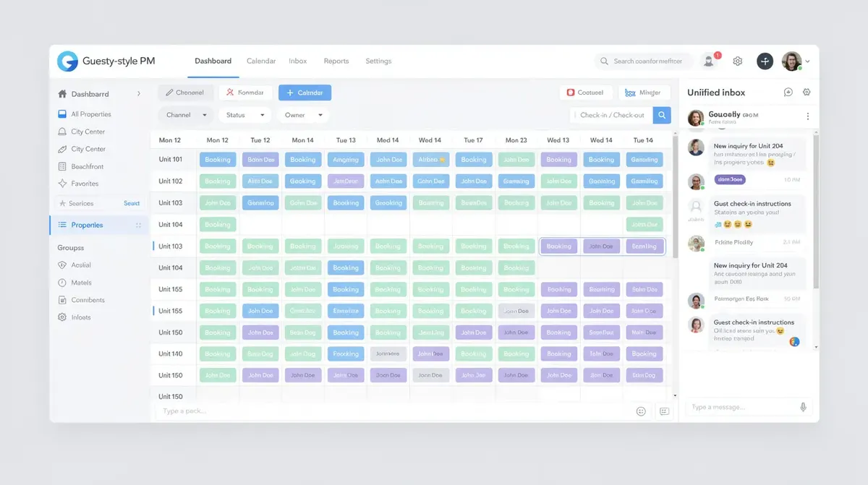Open the Channel filter dropdown
This screenshot has width=868, height=485.
coord(186,115)
